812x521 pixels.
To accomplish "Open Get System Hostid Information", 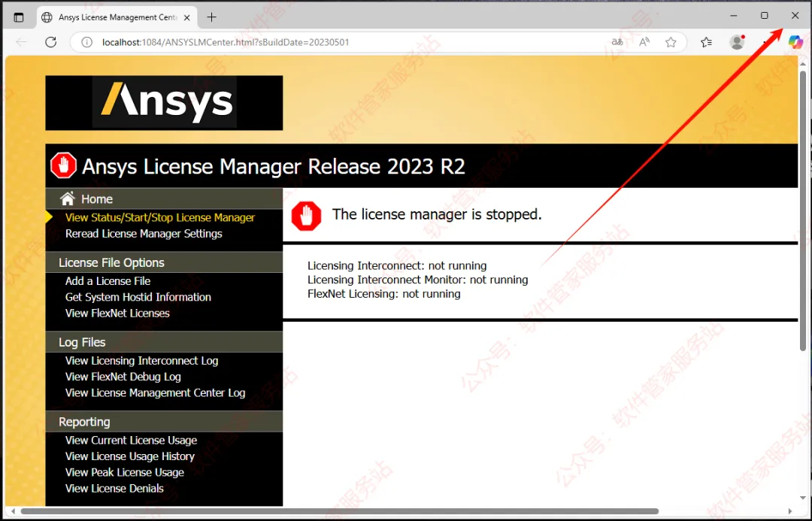I will [x=138, y=297].
